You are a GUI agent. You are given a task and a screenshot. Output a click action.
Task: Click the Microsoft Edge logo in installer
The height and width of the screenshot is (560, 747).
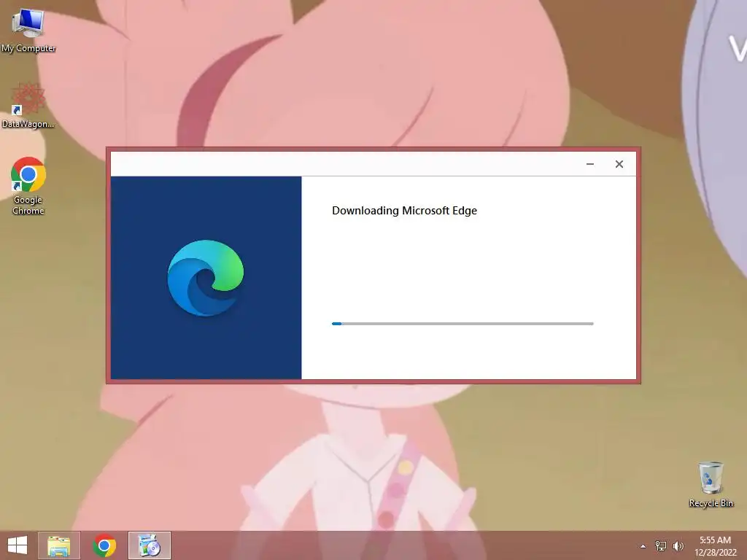pos(205,278)
